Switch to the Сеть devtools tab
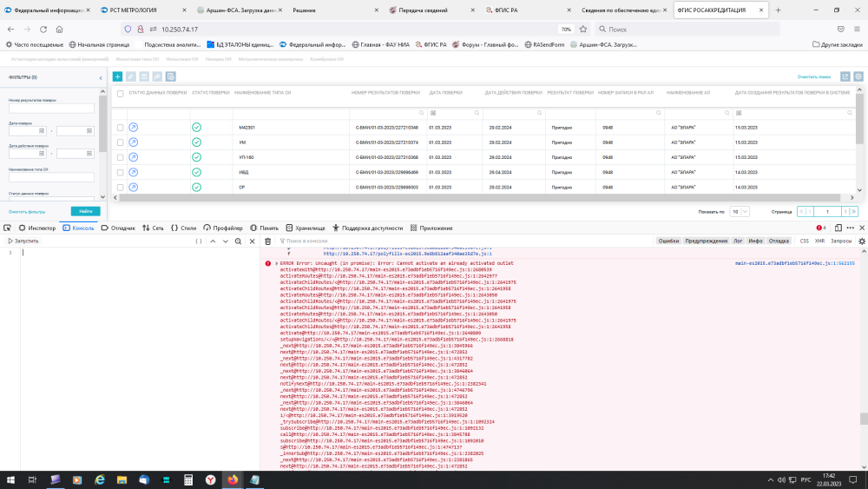 pos(153,228)
